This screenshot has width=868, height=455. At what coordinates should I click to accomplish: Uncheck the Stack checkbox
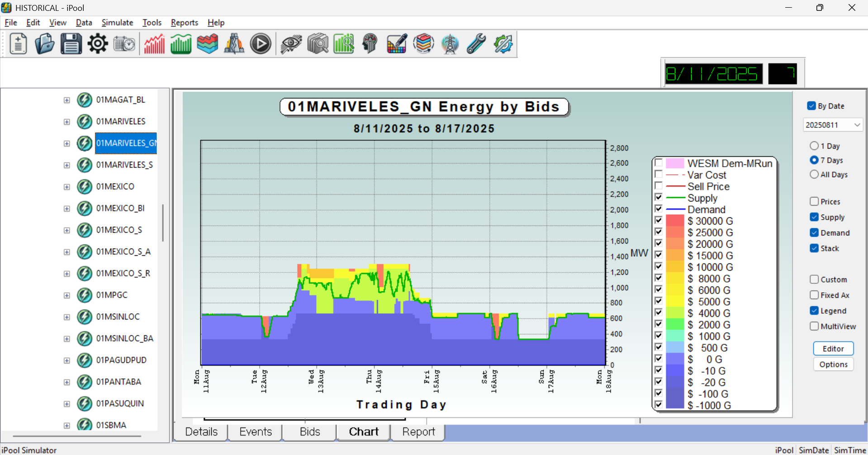pyautogui.click(x=814, y=249)
